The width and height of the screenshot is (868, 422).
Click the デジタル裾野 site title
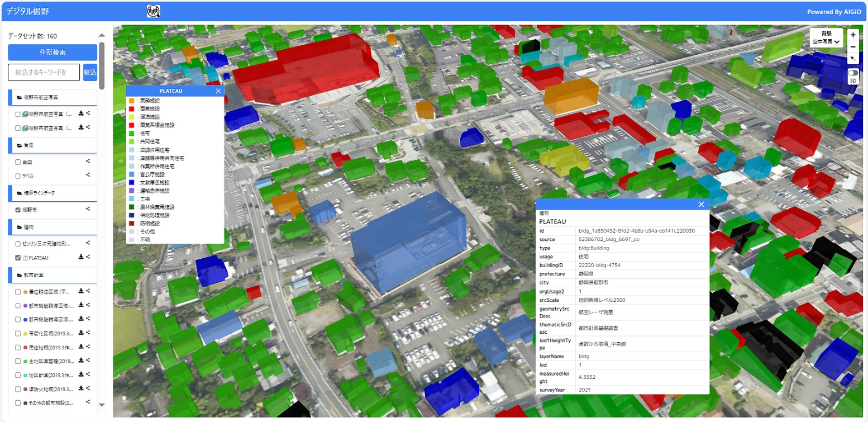click(27, 11)
